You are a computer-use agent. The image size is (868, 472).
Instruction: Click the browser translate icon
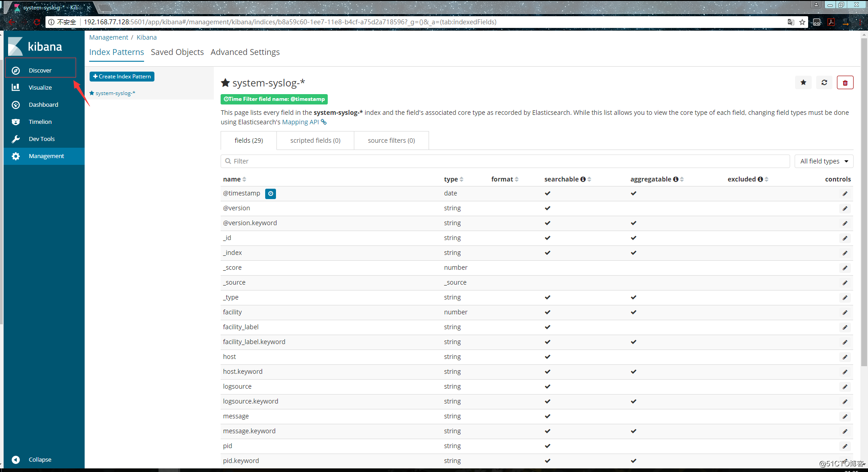[791, 22]
